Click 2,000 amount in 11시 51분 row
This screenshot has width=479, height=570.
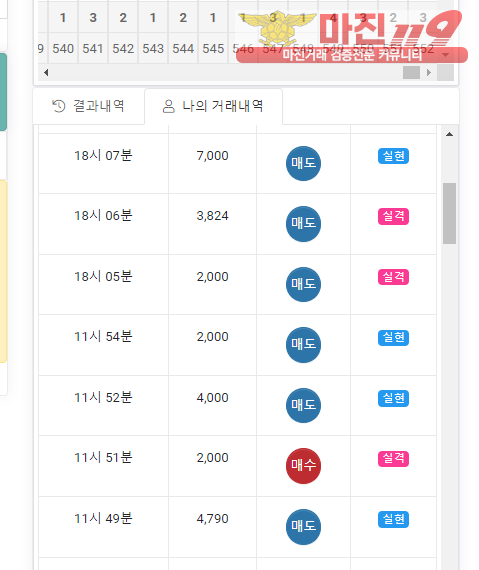point(213,458)
